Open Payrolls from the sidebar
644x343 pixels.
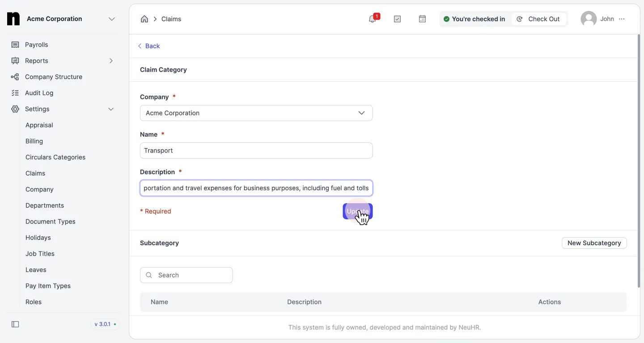click(x=36, y=45)
